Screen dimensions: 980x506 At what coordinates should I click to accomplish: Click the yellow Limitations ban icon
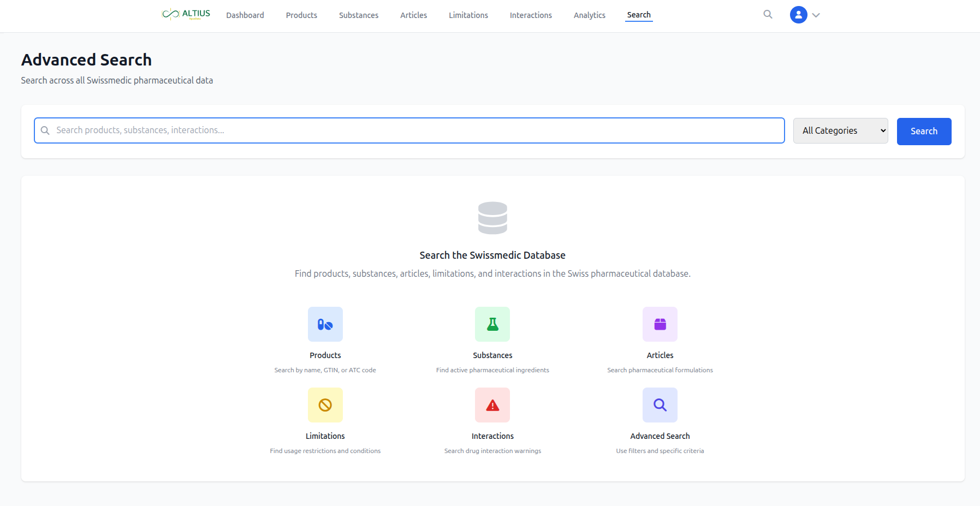click(x=325, y=405)
